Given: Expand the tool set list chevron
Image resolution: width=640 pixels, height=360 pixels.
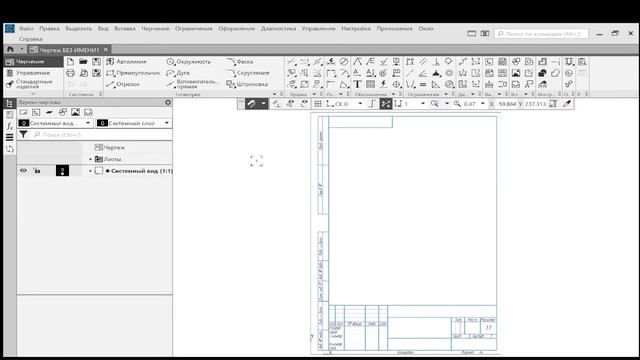Looking at the screenshot, I should 33,94.
